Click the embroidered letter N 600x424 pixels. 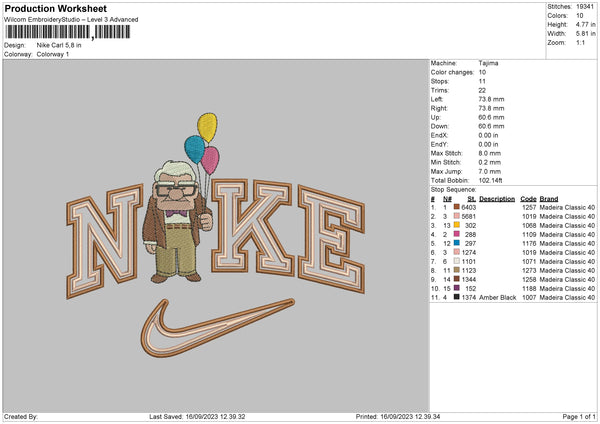click(x=105, y=240)
